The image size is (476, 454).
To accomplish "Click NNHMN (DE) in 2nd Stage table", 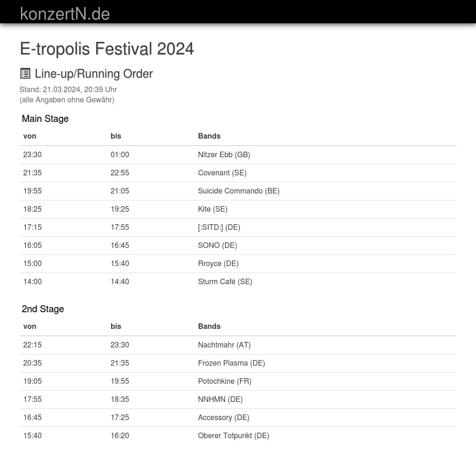I will (x=220, y=400).
